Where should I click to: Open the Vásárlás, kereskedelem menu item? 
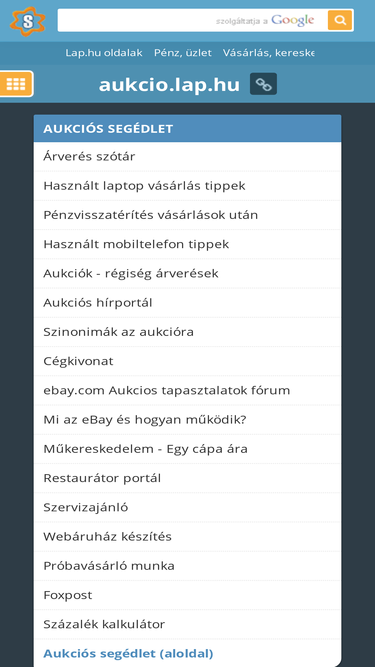[268, 53]
